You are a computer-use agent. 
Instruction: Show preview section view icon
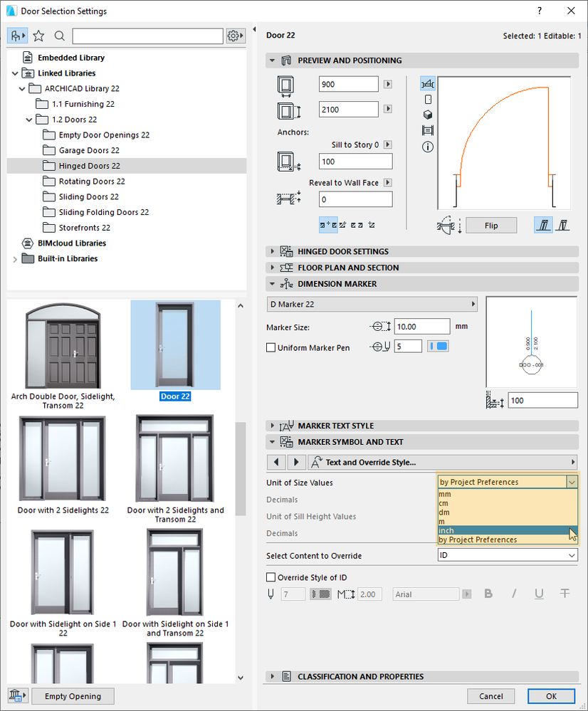click(427, 130)
